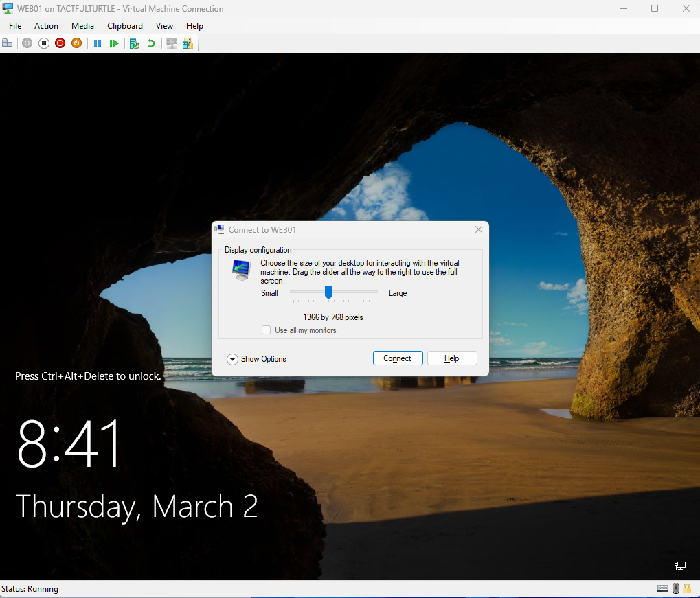Click the Ctrl+Alt+Delete toolbar icon
This screenshot has height=598, width=700.
8,43
